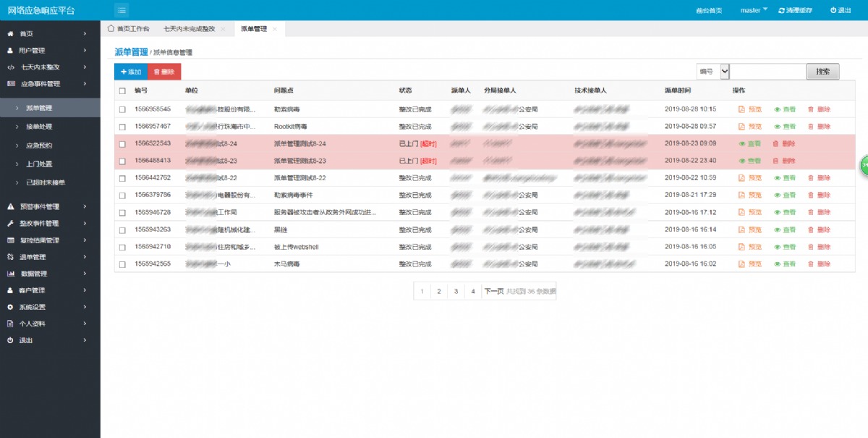Screen dimensions: 868x438
Task: Click preview icon for row 1566958545
Action: coord(741,109)
